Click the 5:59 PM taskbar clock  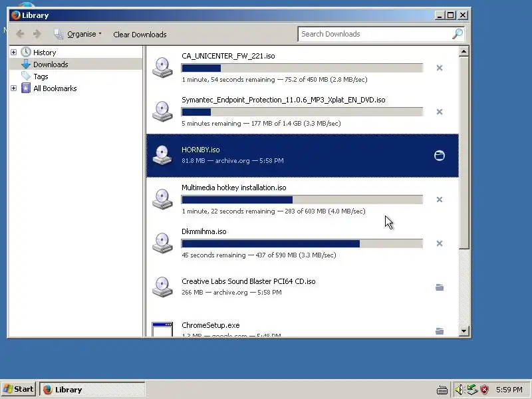pos(509,390)
